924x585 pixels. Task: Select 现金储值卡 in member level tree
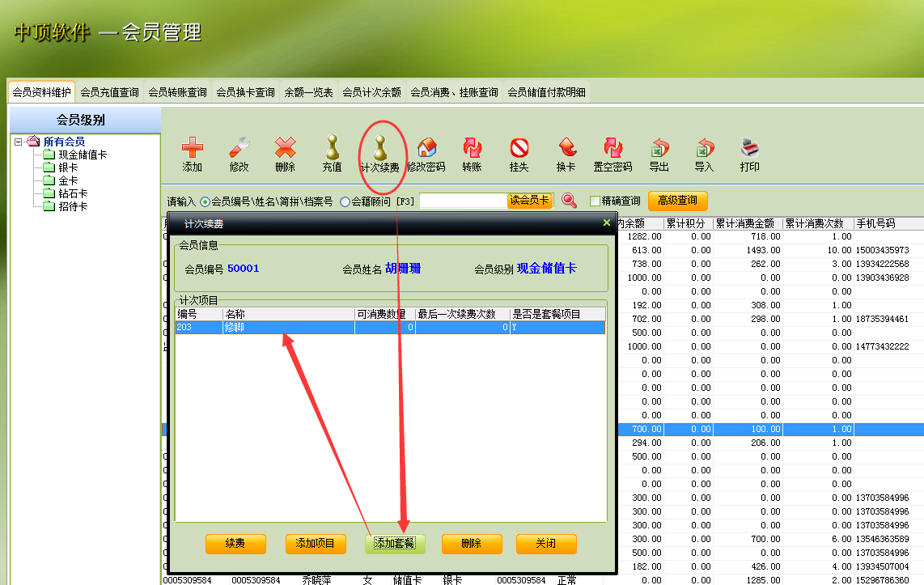(83, 155)
